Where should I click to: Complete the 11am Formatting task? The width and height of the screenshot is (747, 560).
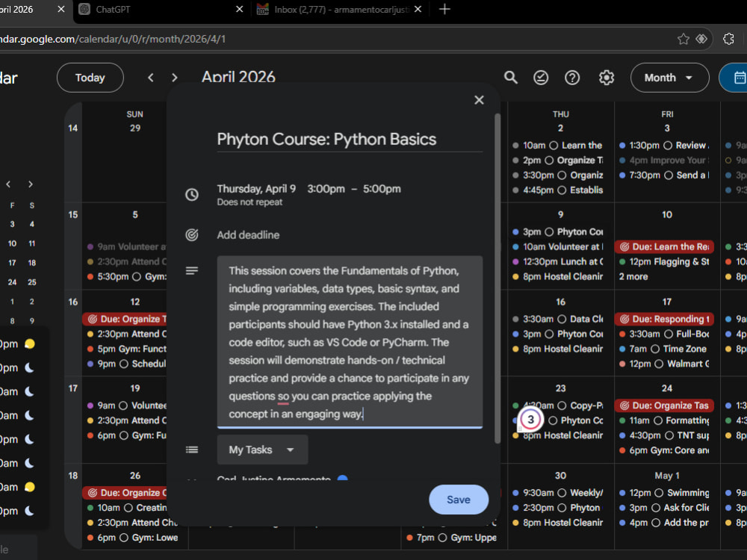pyautogui.click(x=658, y=420)
